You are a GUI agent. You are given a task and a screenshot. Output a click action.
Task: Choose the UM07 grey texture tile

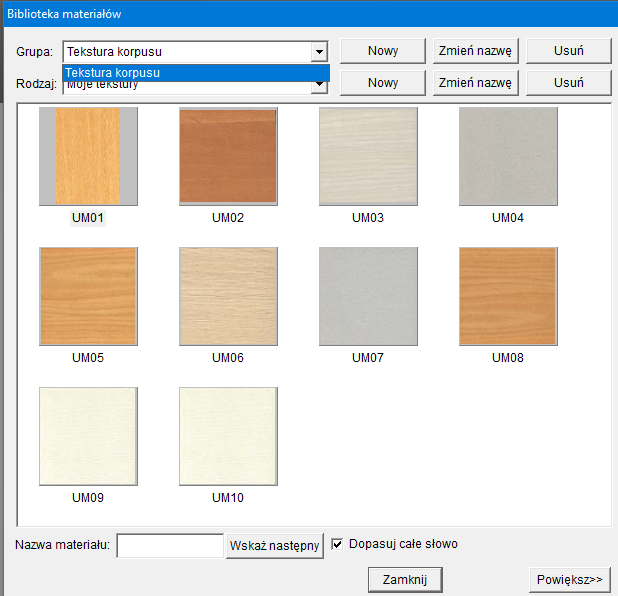(368, 296)
